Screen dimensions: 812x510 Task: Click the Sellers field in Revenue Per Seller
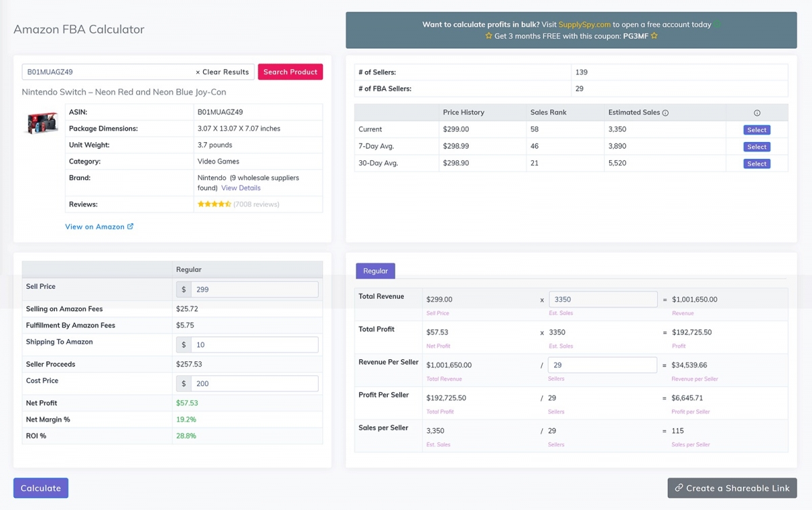coord(602,365)
